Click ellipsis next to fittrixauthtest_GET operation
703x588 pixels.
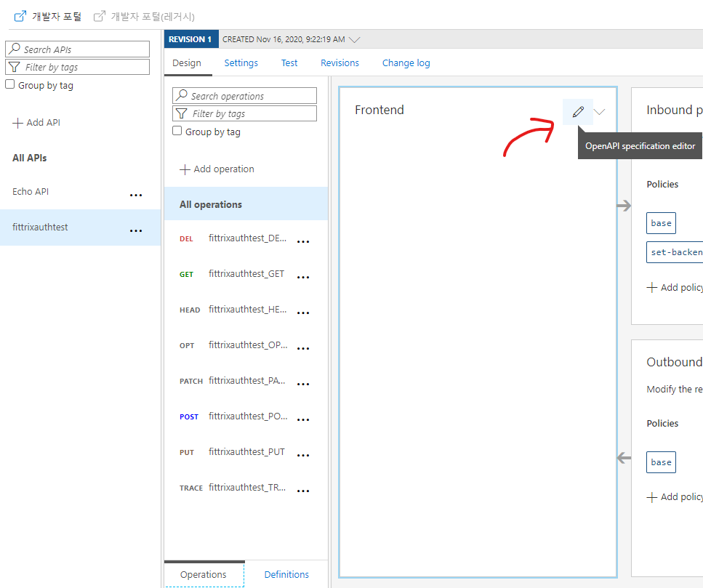304,278
